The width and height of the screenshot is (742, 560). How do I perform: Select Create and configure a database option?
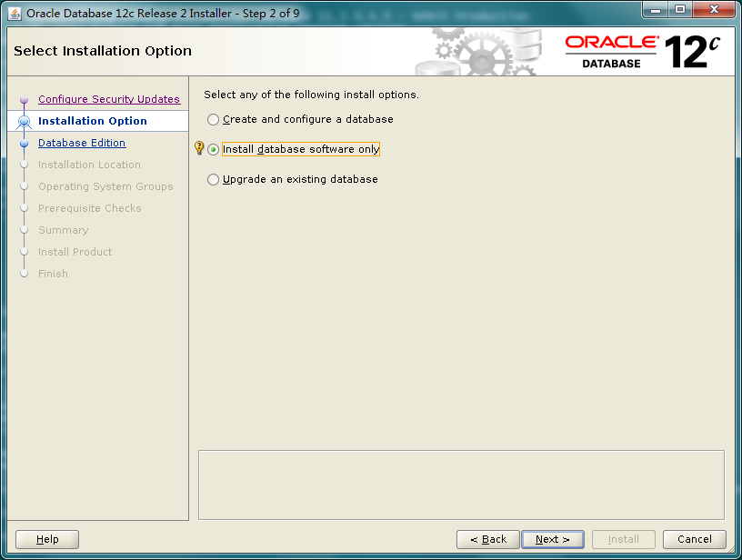[214, 119]
